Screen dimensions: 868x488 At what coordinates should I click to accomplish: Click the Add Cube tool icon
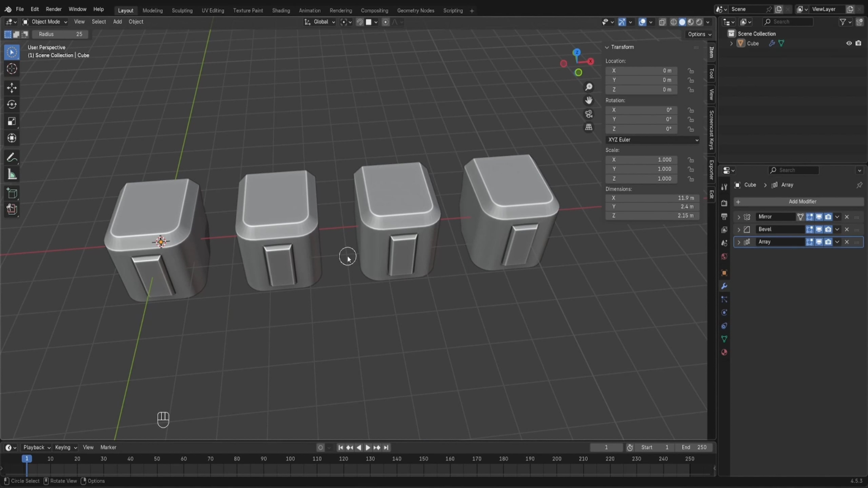[12, 193]
